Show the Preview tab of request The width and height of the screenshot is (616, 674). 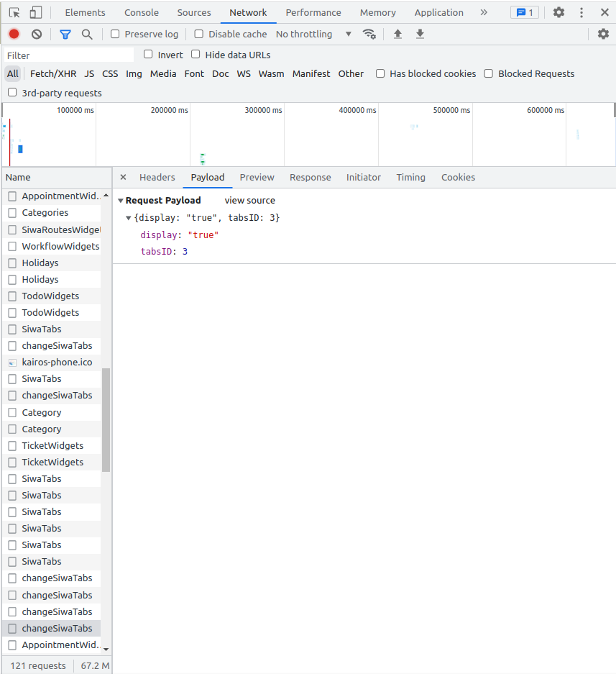(x=257, y=177)
